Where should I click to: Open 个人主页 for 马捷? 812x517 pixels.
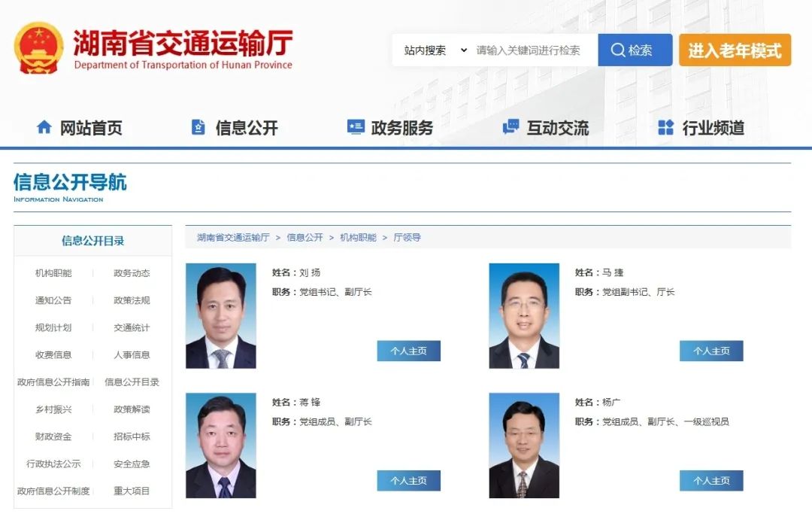(710, 351)
